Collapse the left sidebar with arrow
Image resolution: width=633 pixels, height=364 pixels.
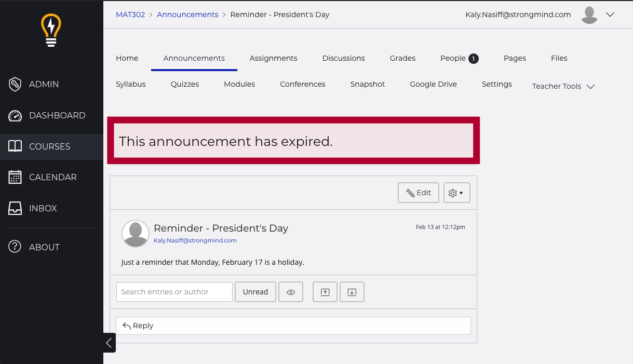[x=109, y=343]
